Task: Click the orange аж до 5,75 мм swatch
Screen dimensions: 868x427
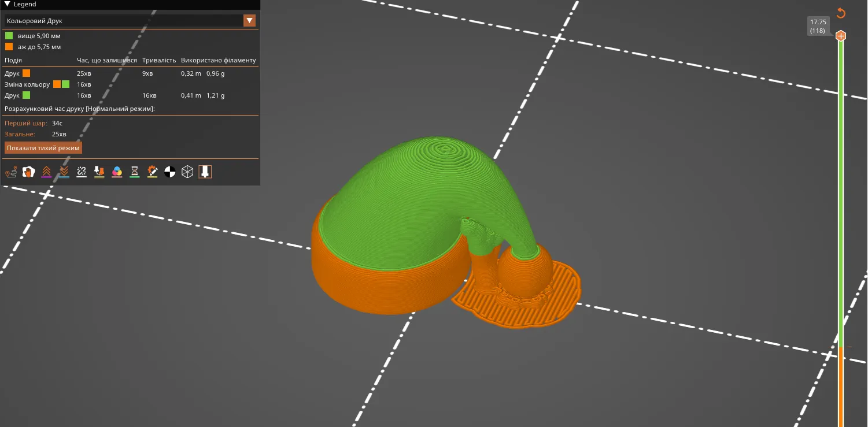Action: tap(9, 47)
